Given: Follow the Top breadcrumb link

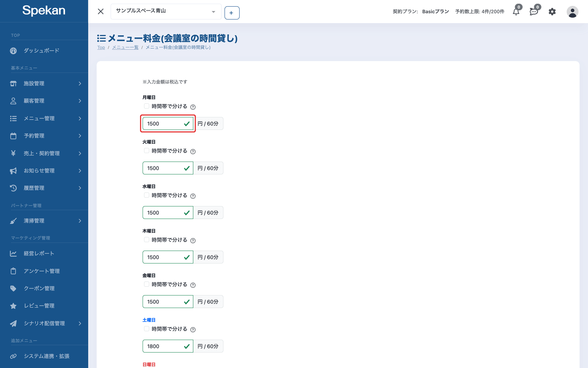Looking at the screenshot, I should click(x=101, y=47).
